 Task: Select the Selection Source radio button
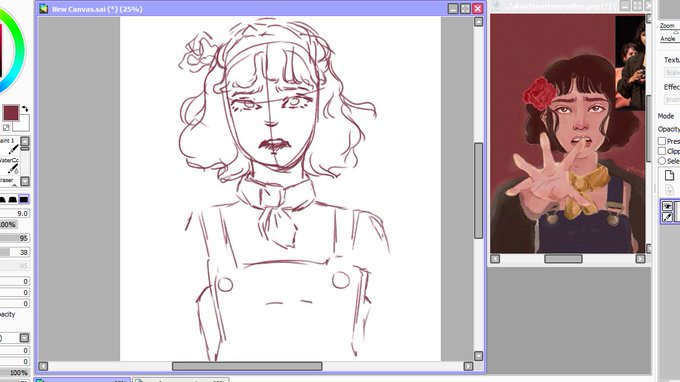(662, 161)
